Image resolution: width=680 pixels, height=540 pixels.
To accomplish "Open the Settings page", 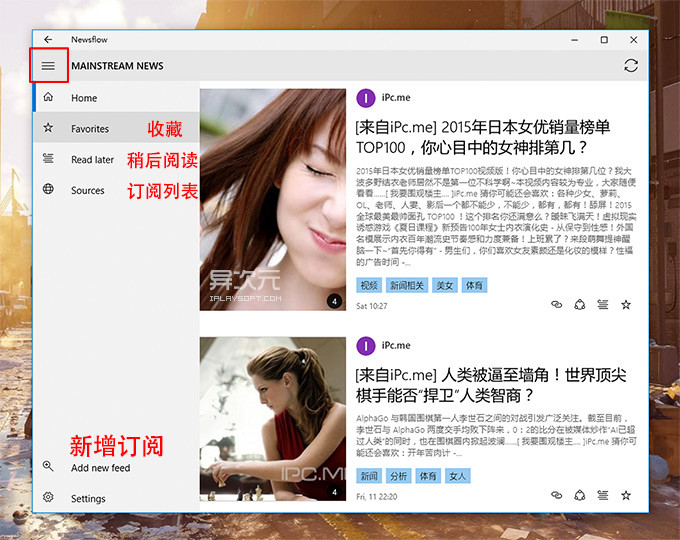I will coord(88,498).
